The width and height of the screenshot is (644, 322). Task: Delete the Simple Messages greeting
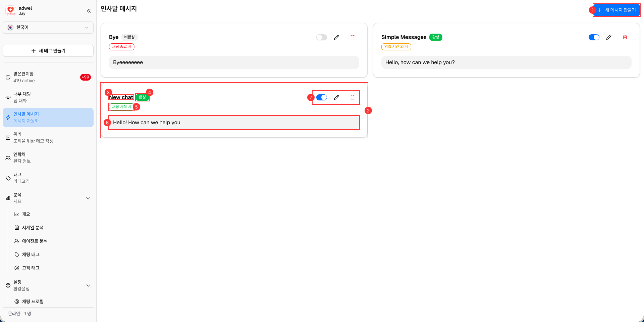pos(625,37)
